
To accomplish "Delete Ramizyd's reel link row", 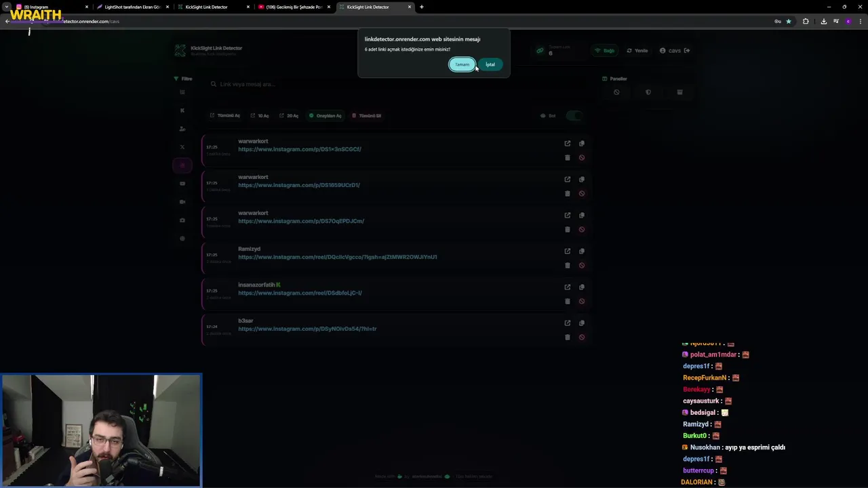I will tap(568, 266).
